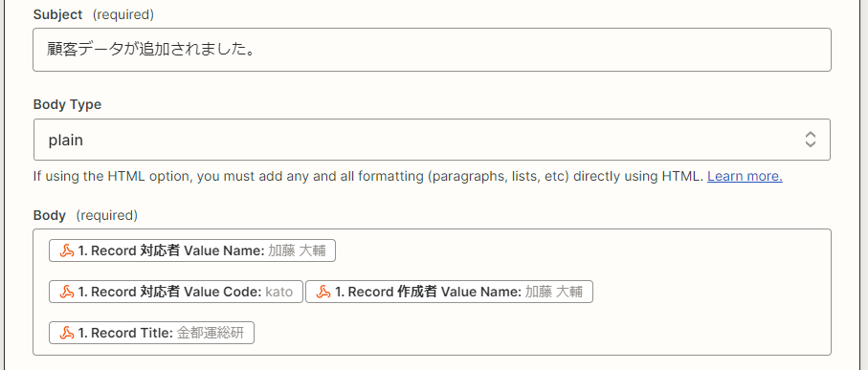Click the Body Type field label
This screenshot has width=868, height=370.
point(68,104)
